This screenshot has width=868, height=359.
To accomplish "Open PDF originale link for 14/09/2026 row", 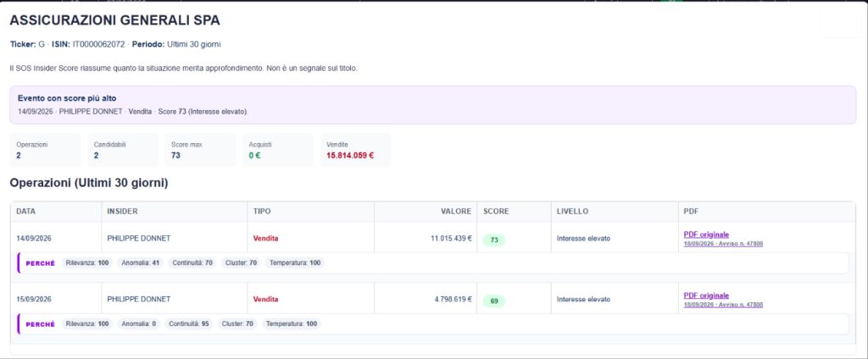I will (706, 235).
